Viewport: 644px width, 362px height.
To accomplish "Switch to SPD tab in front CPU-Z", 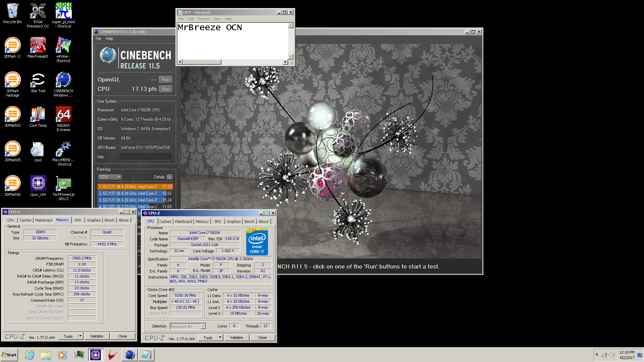I will 218,222.
